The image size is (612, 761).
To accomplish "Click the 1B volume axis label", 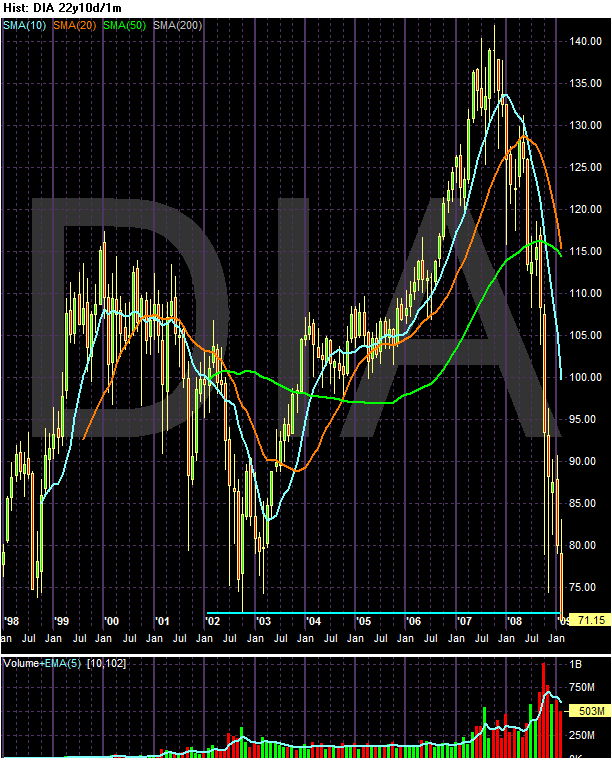I will click(x=576, y=664).
